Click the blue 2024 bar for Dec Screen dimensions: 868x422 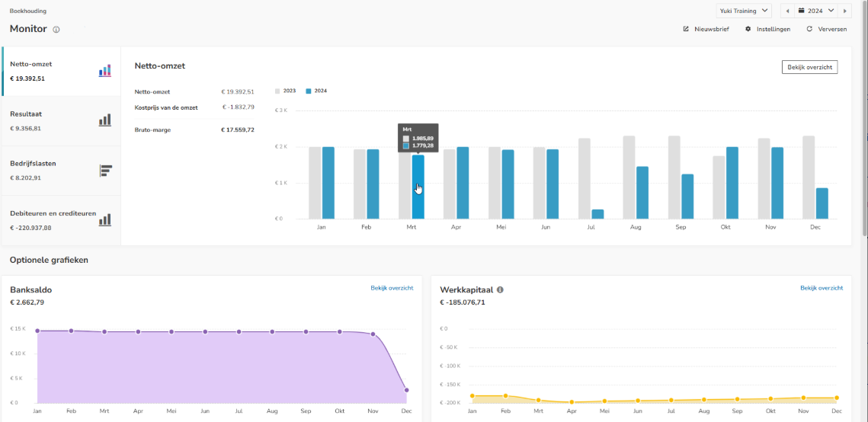click(x=822, y=203)
